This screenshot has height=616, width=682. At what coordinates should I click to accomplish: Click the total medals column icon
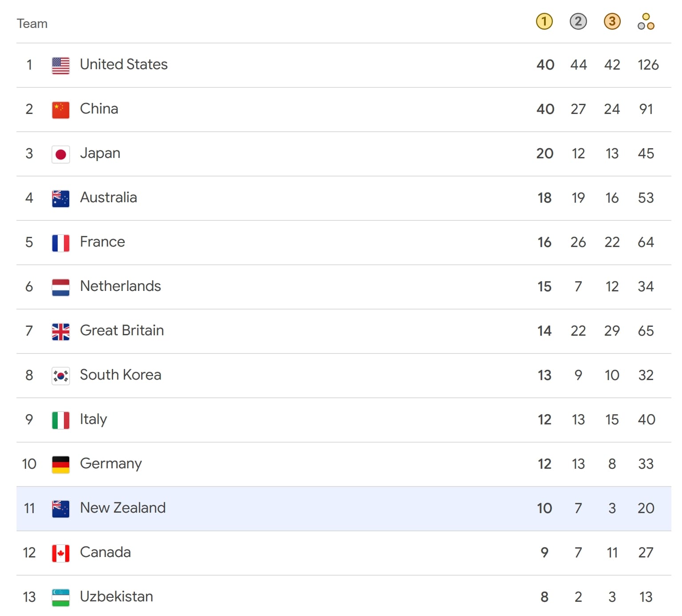click(x=646, y=21)
